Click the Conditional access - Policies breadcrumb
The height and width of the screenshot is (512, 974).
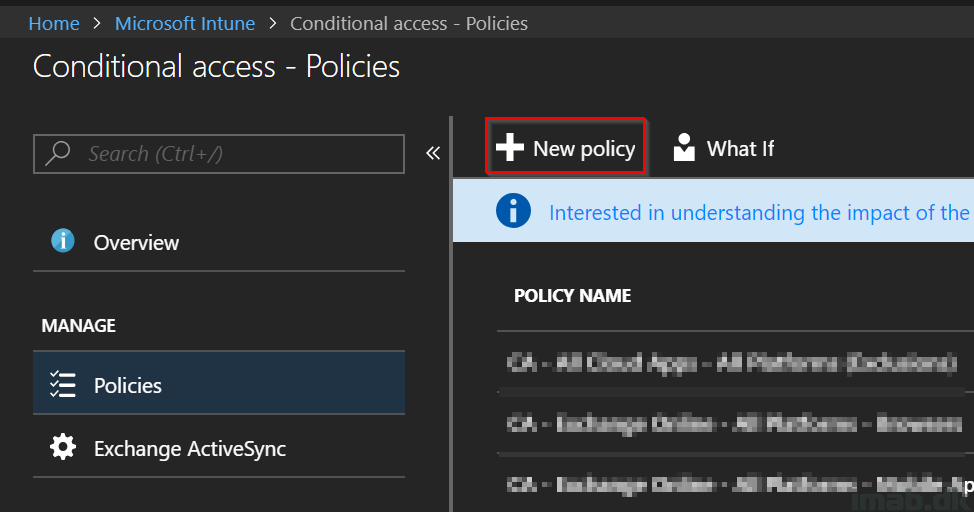[x=409, y=24]
